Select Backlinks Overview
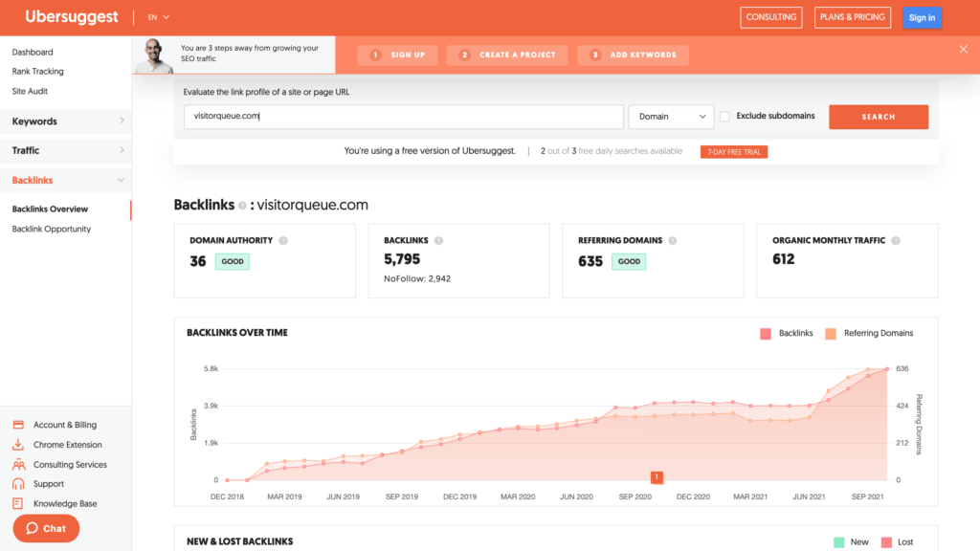The width and height of the screenshot is (980, 551). (50, 209)
